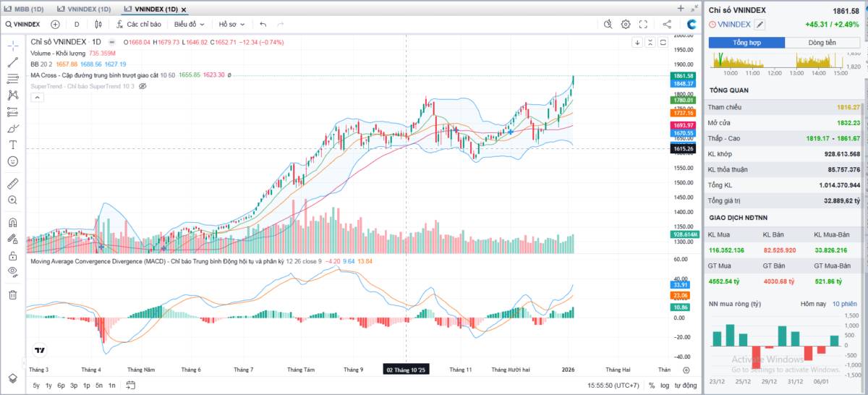Select the text annotation tool
Image resolution: width=868 pixels, height=395 pixels.
12,145
